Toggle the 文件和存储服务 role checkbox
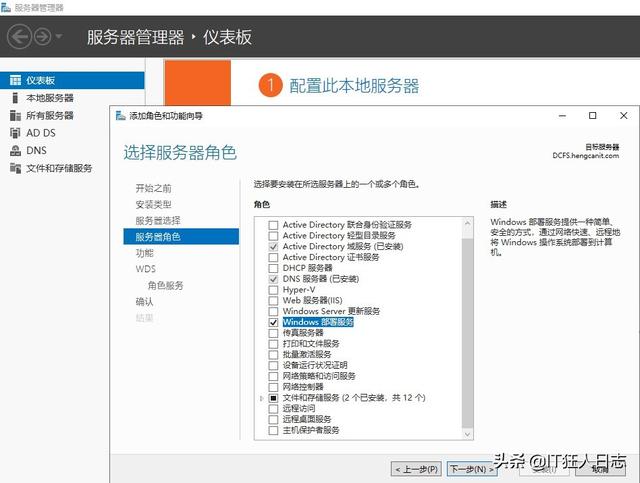Image resolution: width=640 pixels, height=483 pixels. (273, 398)
